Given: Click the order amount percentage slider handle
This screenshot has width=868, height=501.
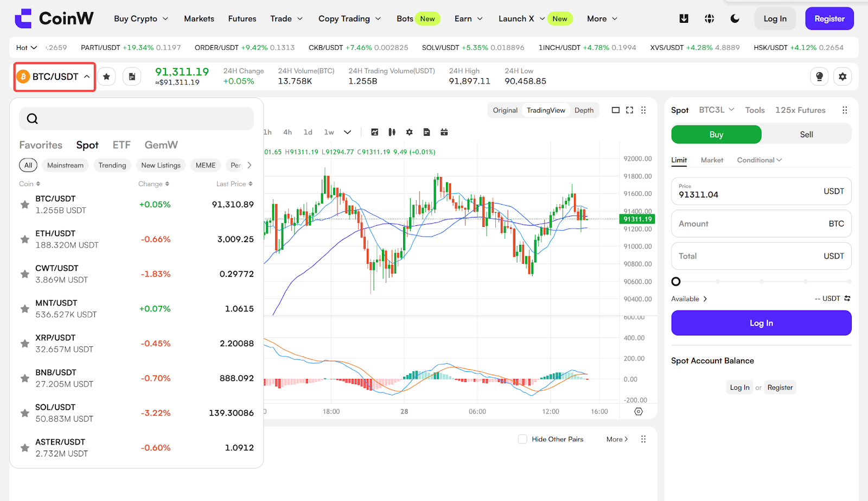Looking at the screenshot, I should (676, 282).
